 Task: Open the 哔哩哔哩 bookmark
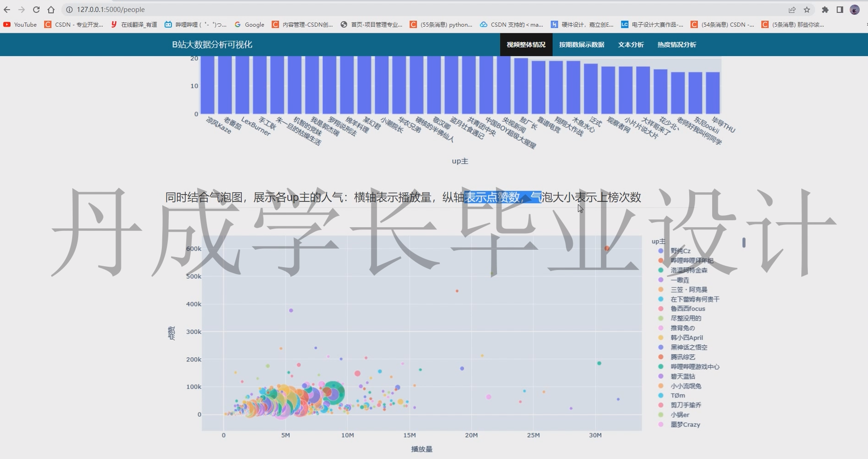tap(196, 25)
